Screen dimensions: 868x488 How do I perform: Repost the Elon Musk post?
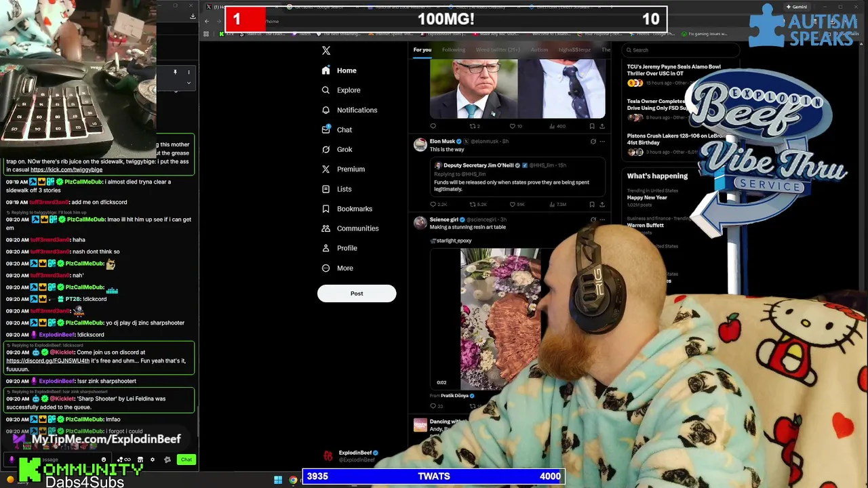[478, 204]
